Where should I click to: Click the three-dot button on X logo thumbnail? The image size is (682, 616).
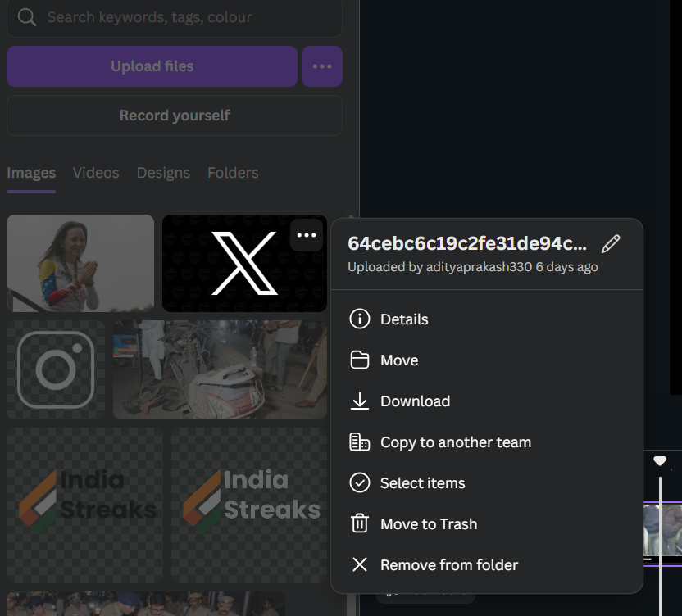click(x=307, y=235)
